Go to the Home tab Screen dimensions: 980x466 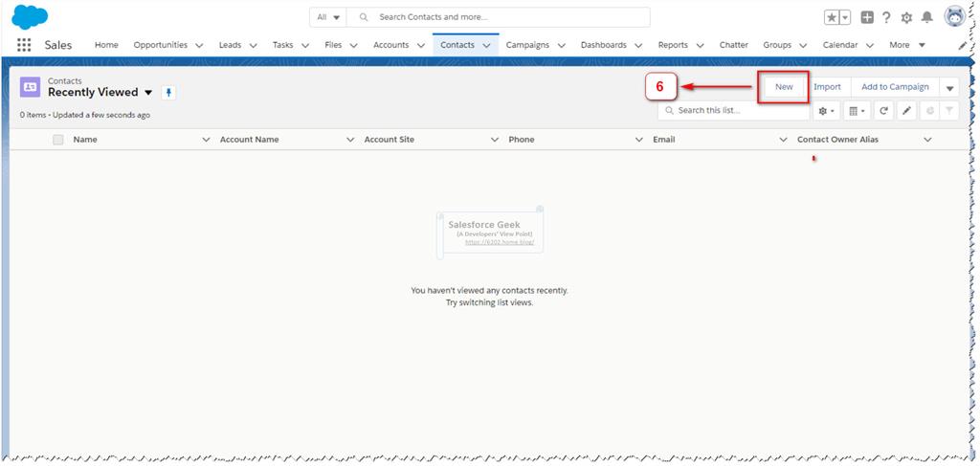[x=106, y=45]
